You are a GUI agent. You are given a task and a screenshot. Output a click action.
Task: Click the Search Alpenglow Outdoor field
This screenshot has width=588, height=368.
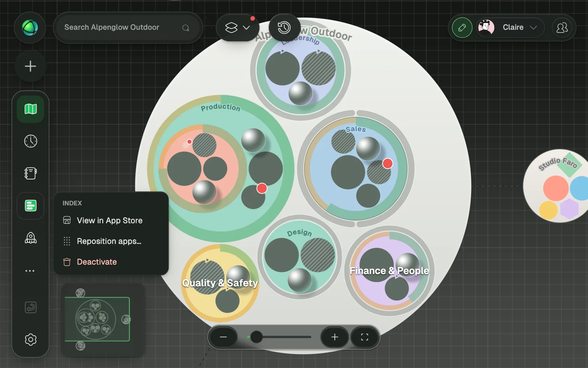click(128, 27)
